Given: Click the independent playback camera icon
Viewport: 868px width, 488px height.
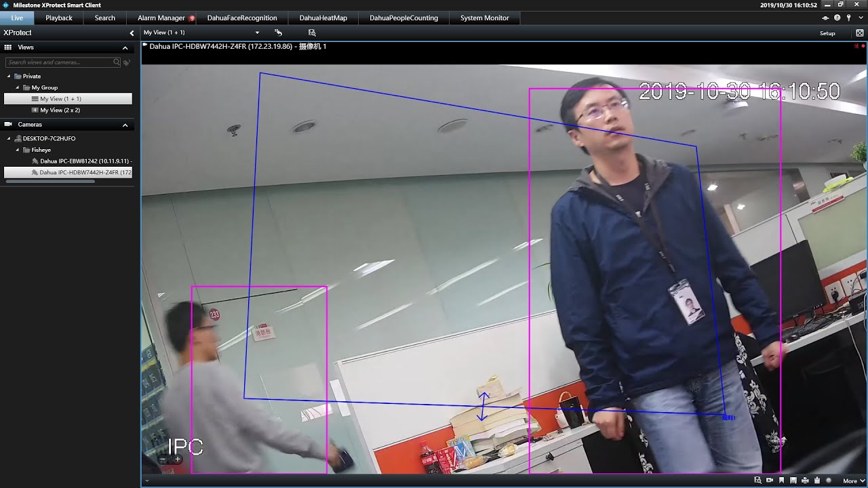Looking at the screenshot, I should click(770, 481).
